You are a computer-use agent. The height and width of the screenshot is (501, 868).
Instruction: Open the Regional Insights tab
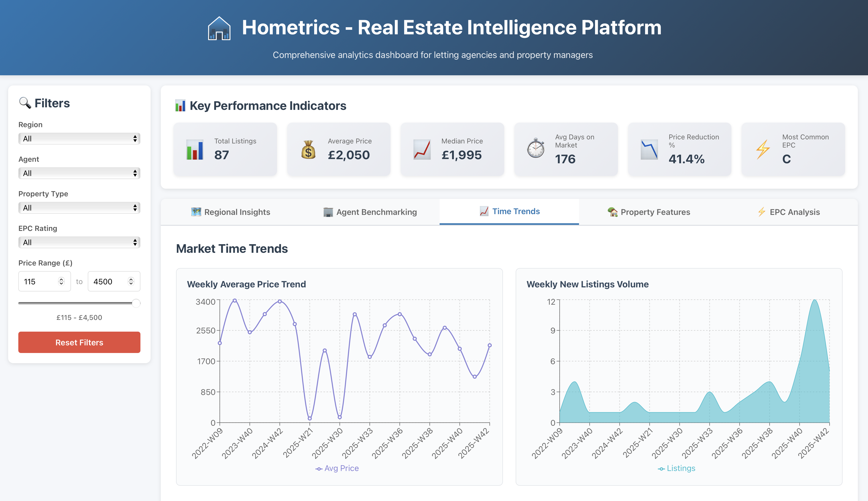click(x=230, y=212)
